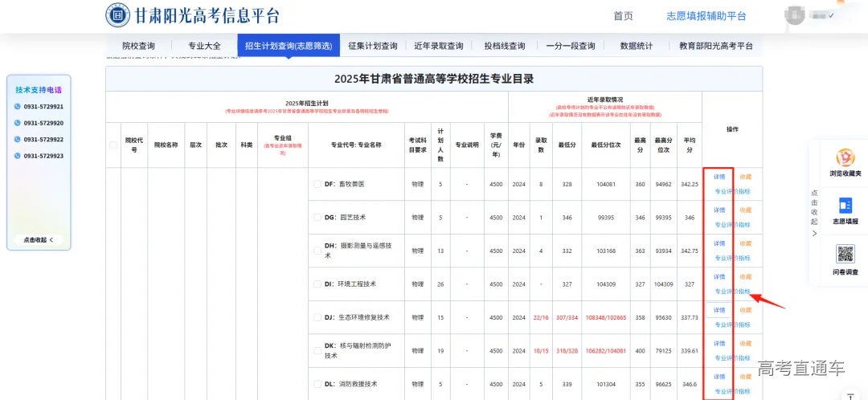Click 收藏 for 摄影测量与遥感技术 row
Screen dimensions: 868x400
(x=746, y=243)
